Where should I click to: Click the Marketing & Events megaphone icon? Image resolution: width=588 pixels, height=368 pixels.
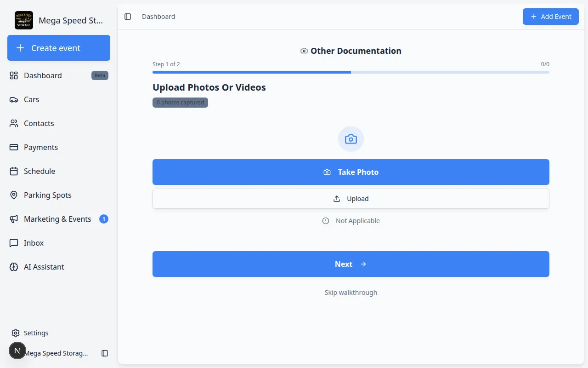tap(14, 219)
